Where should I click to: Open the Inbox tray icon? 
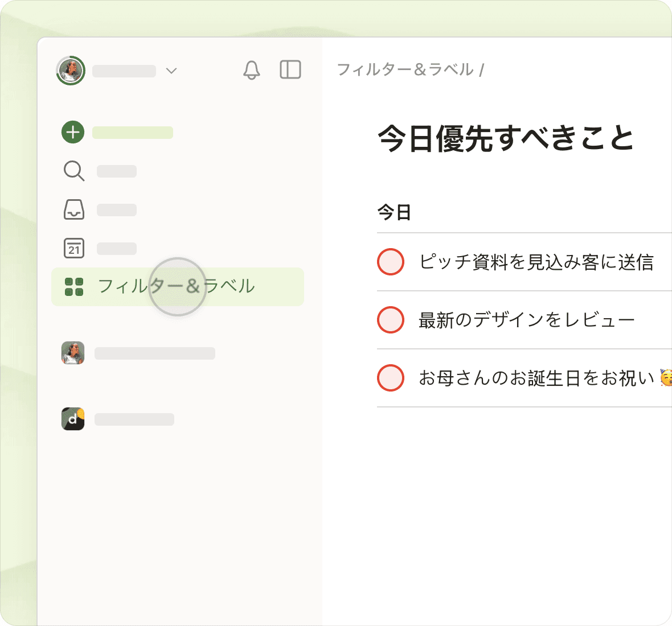click(x=73, y=209)
